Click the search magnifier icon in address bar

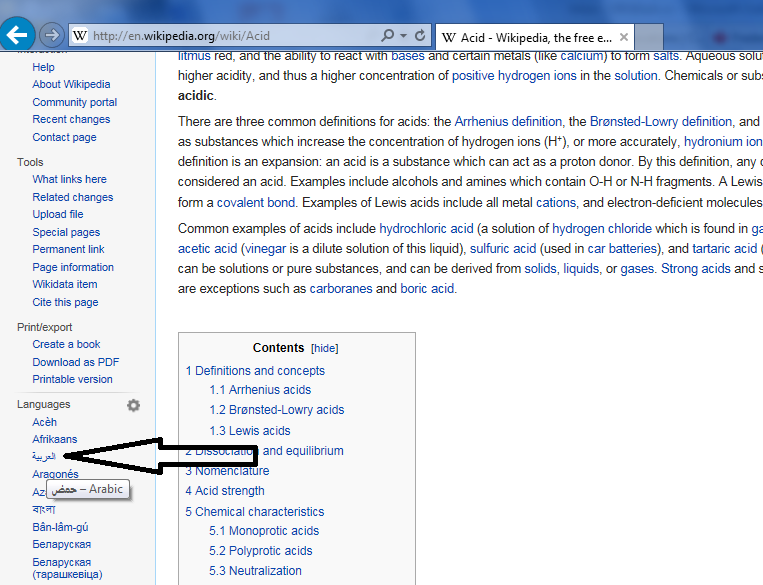pos(388,36)
